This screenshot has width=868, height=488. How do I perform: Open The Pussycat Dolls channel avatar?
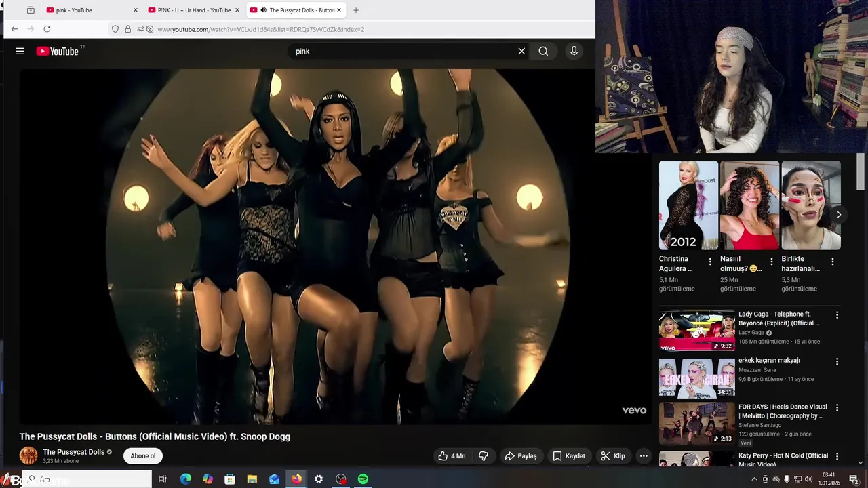click(x=28, y=455)
